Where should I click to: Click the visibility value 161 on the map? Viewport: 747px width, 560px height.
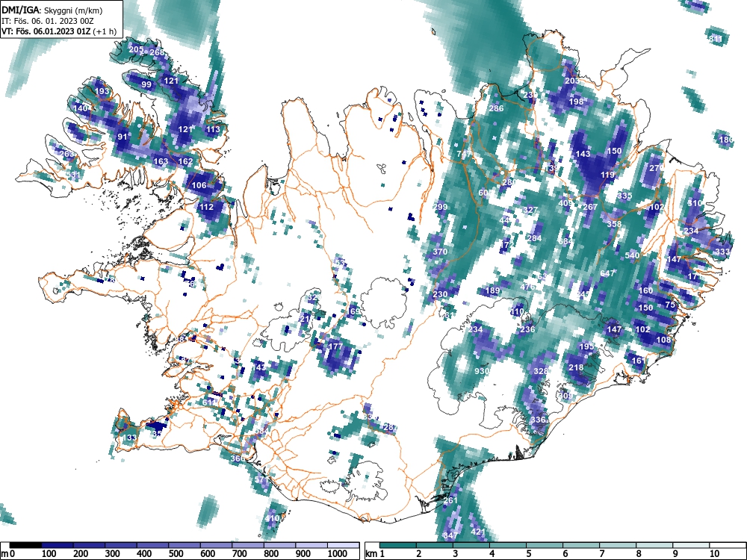tap(639, 361)
